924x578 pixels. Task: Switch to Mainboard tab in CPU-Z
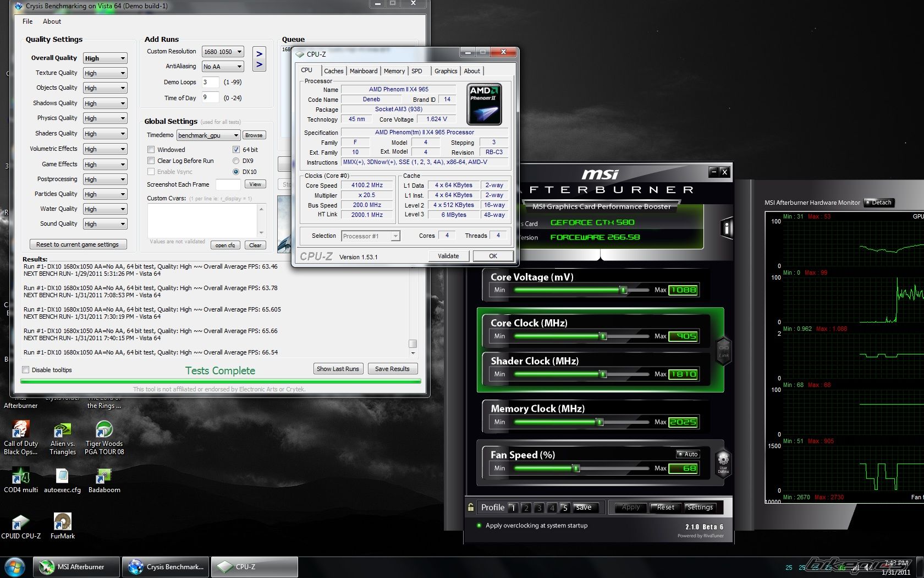pyautogui.click(x=364, y=71)
